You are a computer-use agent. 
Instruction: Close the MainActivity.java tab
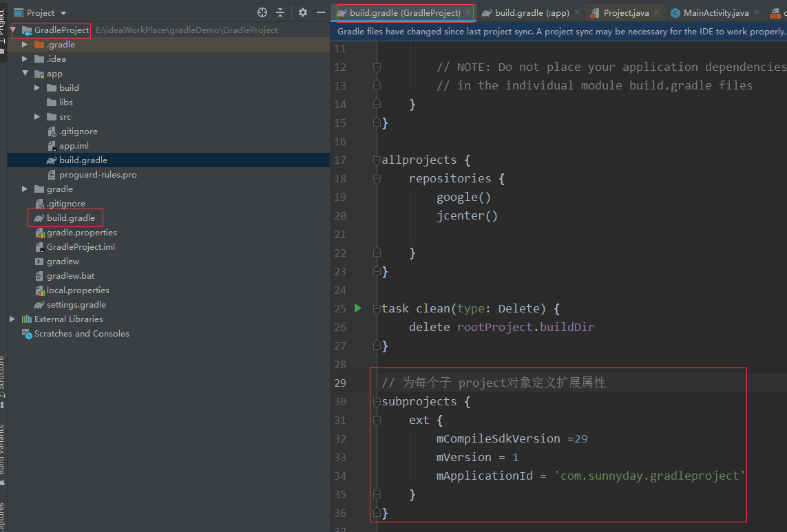point(757,12)
